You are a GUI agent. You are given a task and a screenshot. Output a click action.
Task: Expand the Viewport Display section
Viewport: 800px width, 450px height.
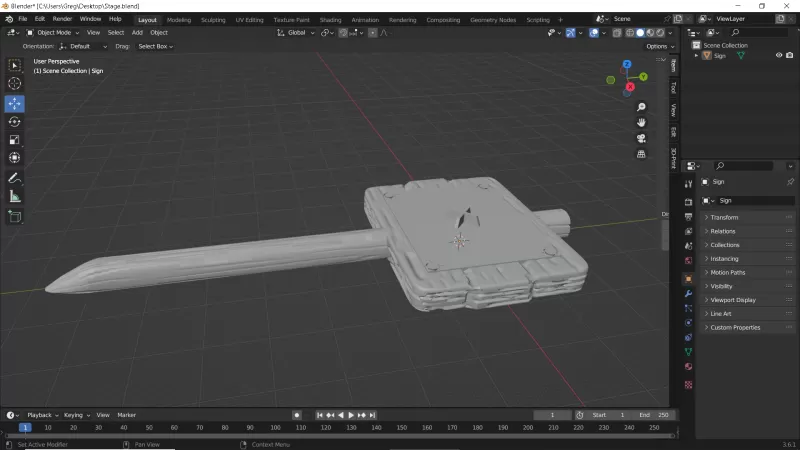tap(732, 300)
